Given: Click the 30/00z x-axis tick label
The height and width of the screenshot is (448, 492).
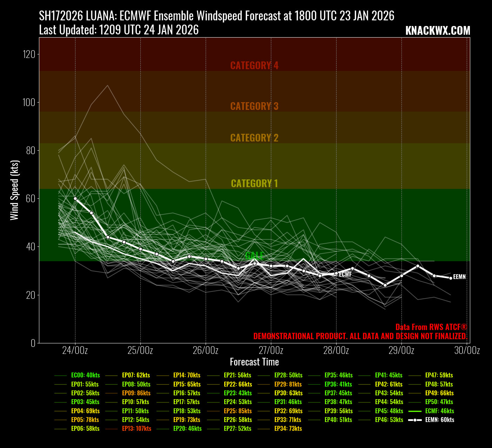Looking at the screenshot, I should (x=467, y=350).
